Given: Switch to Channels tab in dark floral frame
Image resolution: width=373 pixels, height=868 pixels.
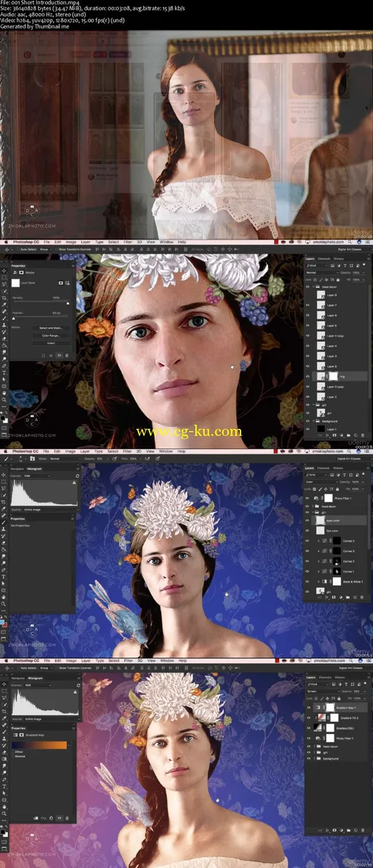Looking at the screenshot, I should click(x=323, y=259).
